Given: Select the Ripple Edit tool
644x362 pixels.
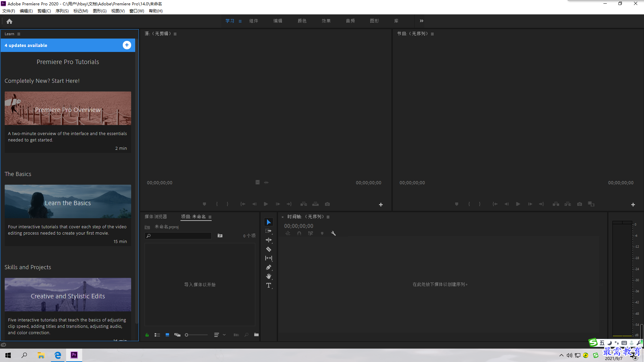Looking at the screenshot, I should tap(269, 240).
